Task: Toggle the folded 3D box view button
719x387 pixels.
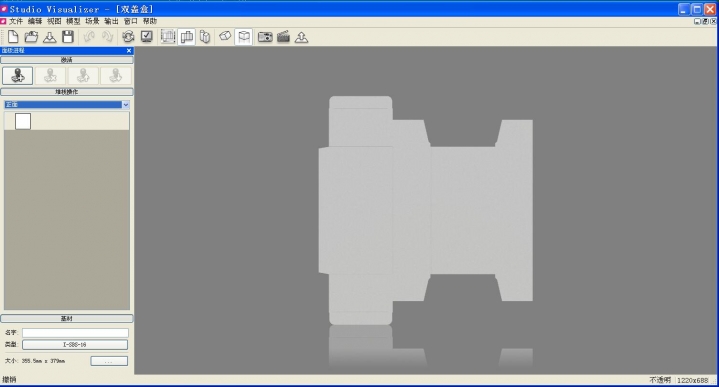Action: pos(205,37)
